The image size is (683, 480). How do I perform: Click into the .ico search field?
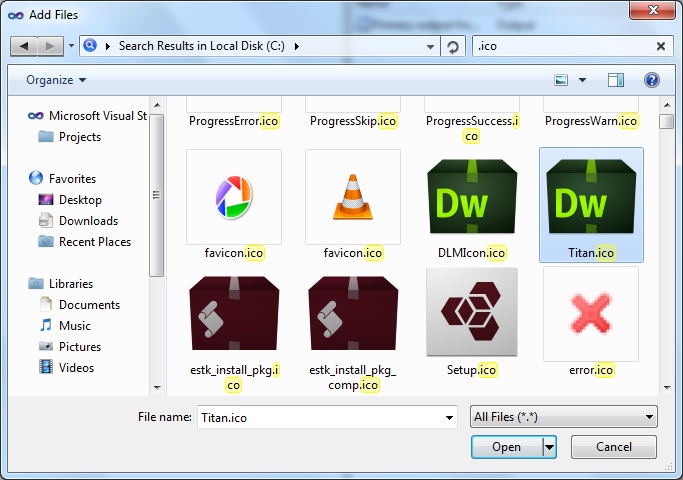[x=564, y=46]
